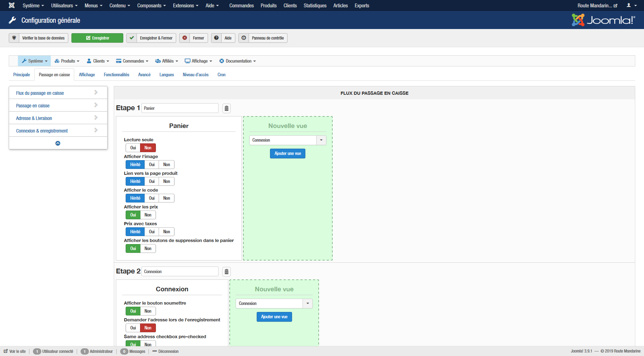Set Afficher les prix to Non
This screenshot has height=356, width=644.
148,215
